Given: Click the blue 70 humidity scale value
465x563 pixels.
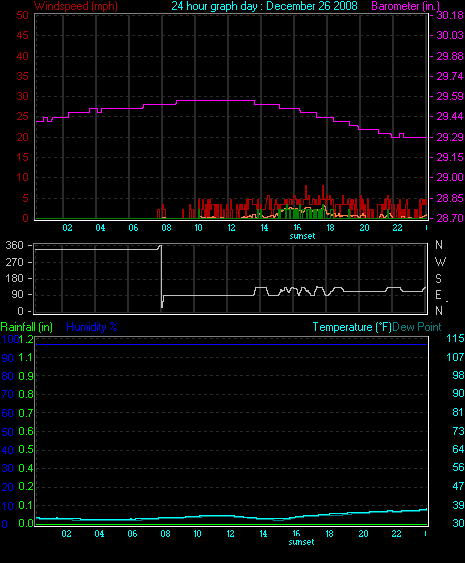Looking at the screenshot, I should (8, 395).
